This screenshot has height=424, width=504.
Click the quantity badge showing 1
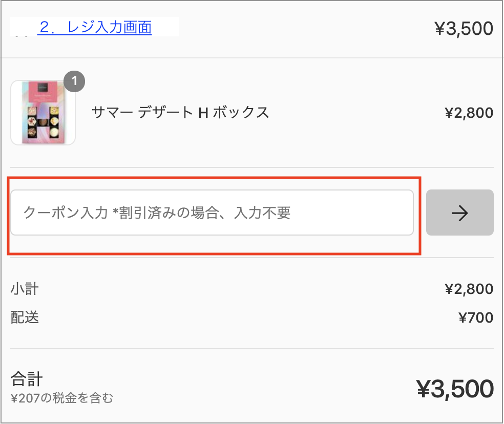point(74,81)
